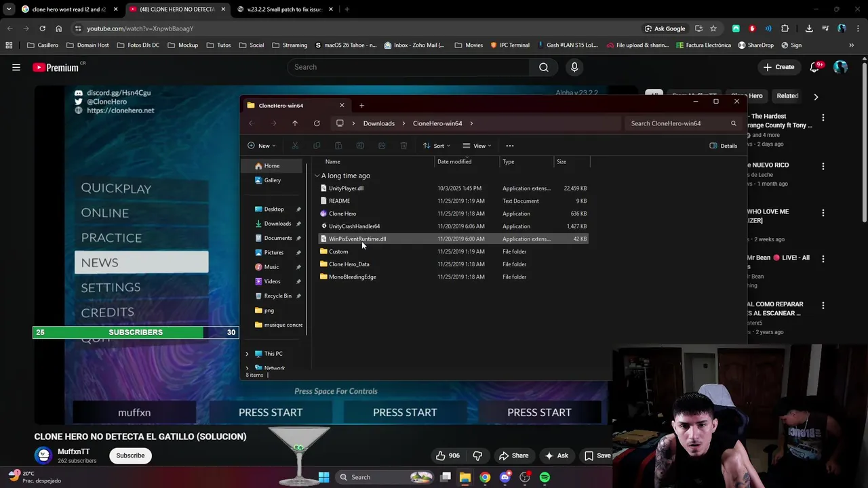Sort files by the Name column header
Screen dimensions: 868x488
tap(332, 162)
